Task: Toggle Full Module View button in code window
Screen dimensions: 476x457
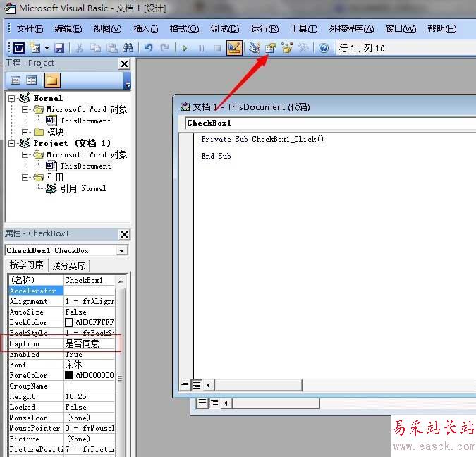Action: (x=197, y=385)
